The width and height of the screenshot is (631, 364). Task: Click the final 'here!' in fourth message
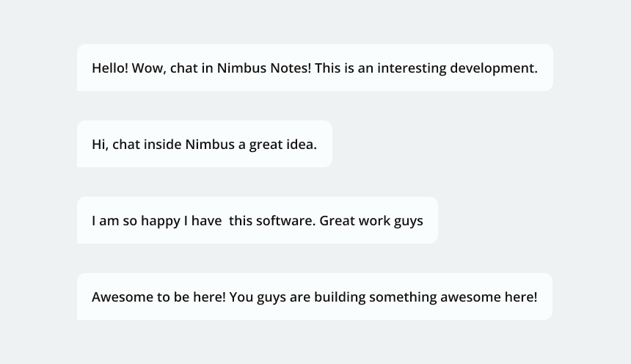pos(521,296)
